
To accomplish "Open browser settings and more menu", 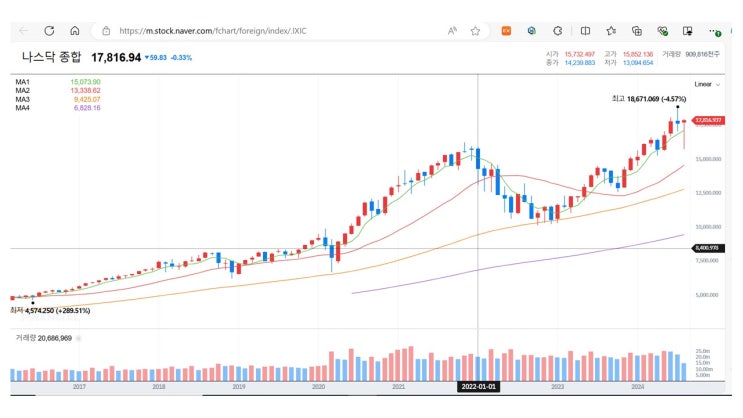I will point(714,31).
